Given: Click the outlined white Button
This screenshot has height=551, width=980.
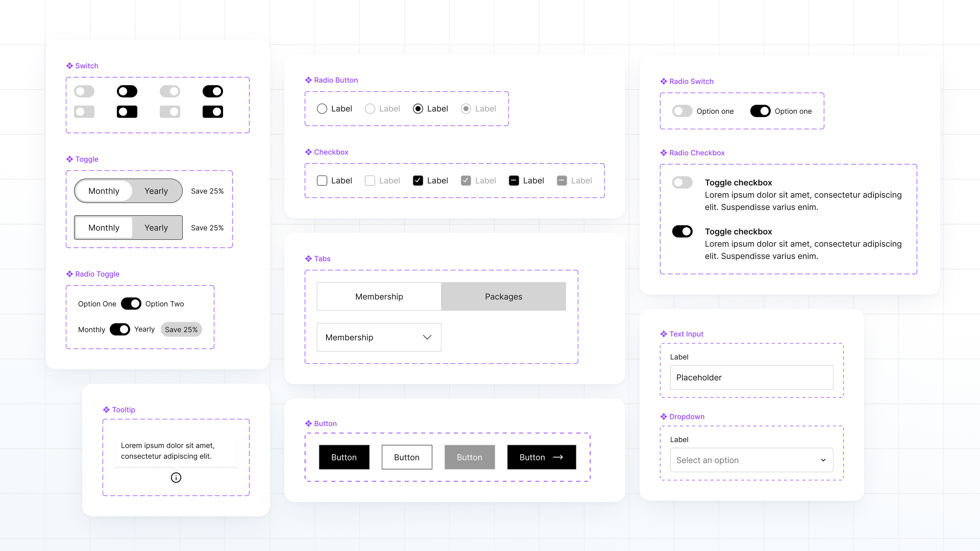Looking at the screenshot, I should (x=407, y=457).
